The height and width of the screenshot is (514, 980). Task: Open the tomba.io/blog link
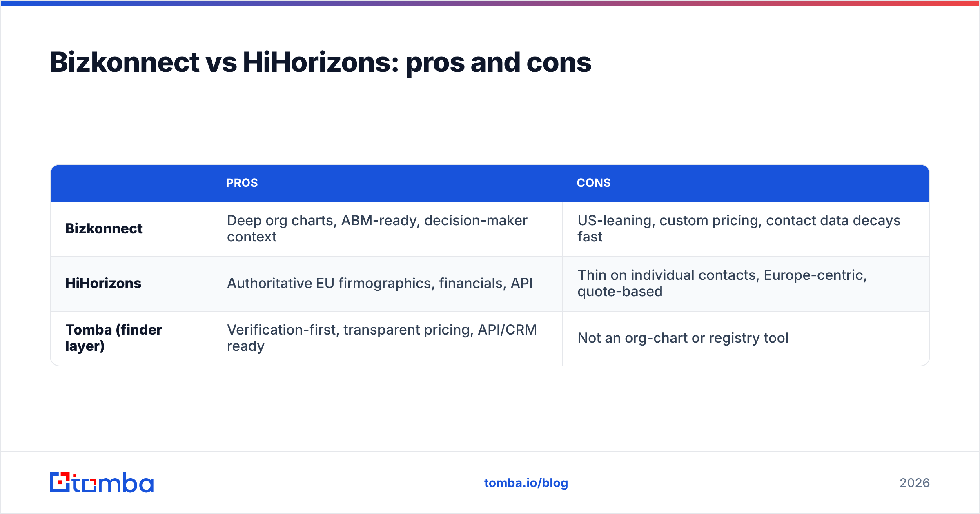[526, 483]
